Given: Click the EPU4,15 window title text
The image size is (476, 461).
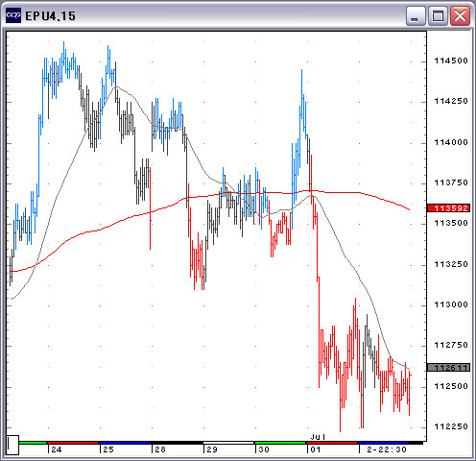Looking at the screenshot, I should tap(50, 16).
